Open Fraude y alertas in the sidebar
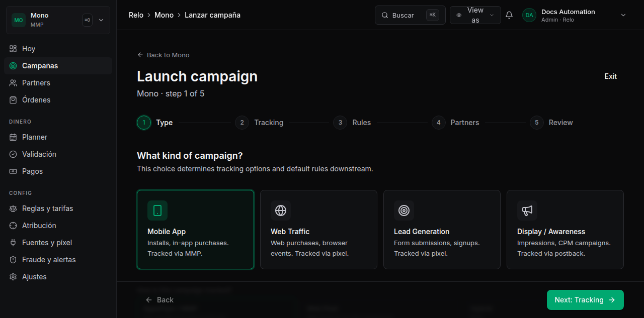The width and height of the screenshot is (644, 318). 58,260
